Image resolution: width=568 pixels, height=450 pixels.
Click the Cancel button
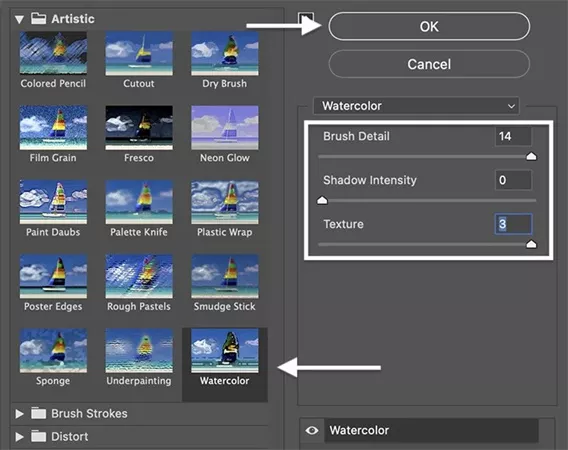[429, 64]
